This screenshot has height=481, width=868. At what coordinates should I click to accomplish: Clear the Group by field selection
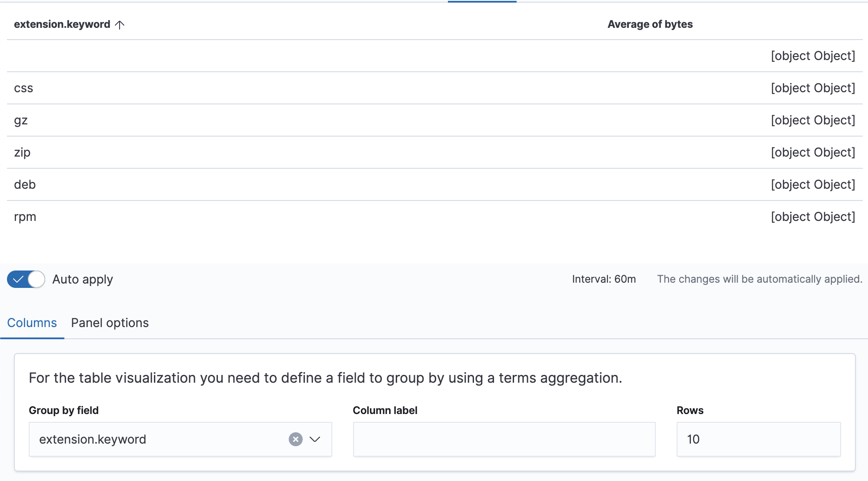pyautogui.click(x=296, y=439)
